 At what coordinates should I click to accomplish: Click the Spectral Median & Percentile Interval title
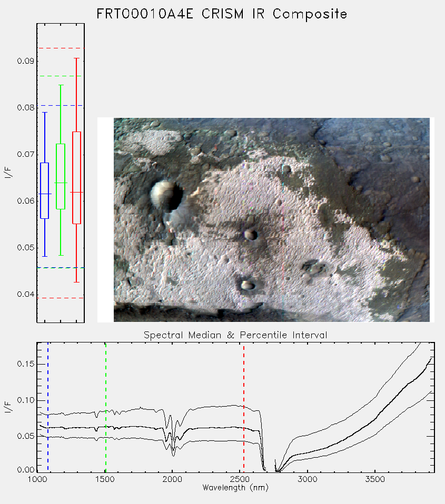click(235, 335)
